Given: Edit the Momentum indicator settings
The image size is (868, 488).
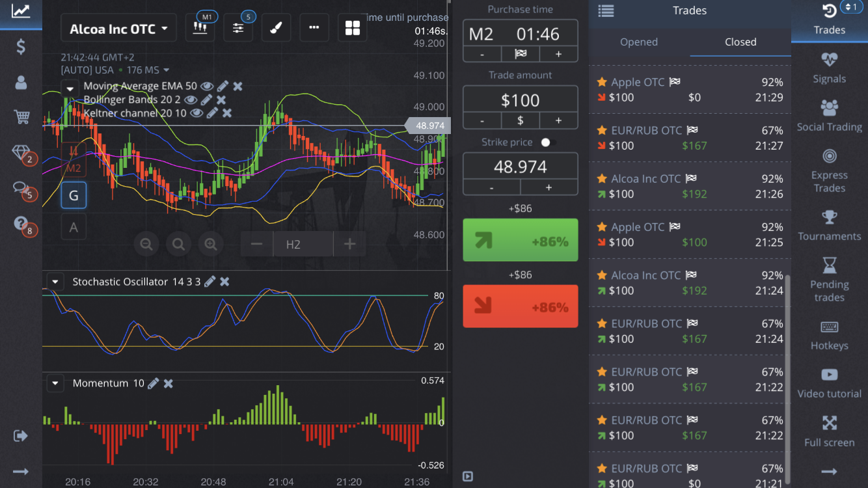Looking at the screenshot, I should point(153,383).
